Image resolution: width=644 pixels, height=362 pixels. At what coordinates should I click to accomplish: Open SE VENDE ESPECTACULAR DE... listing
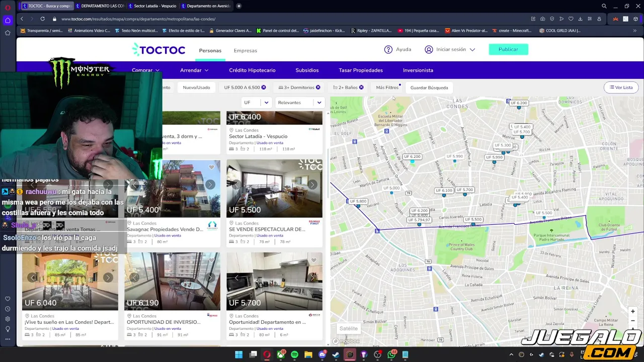[267, 229]
